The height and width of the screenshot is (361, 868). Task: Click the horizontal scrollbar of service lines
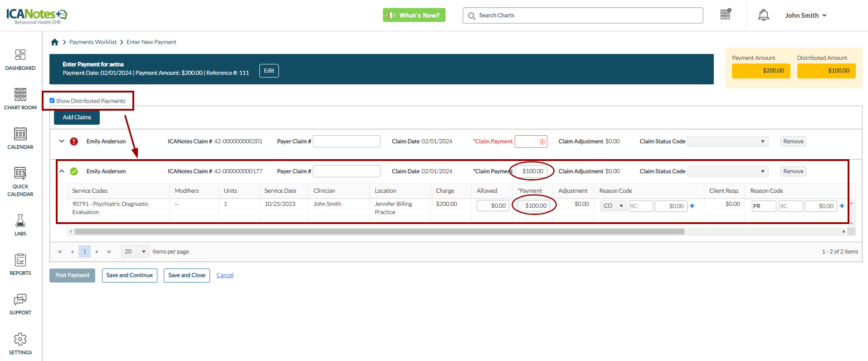379,232
